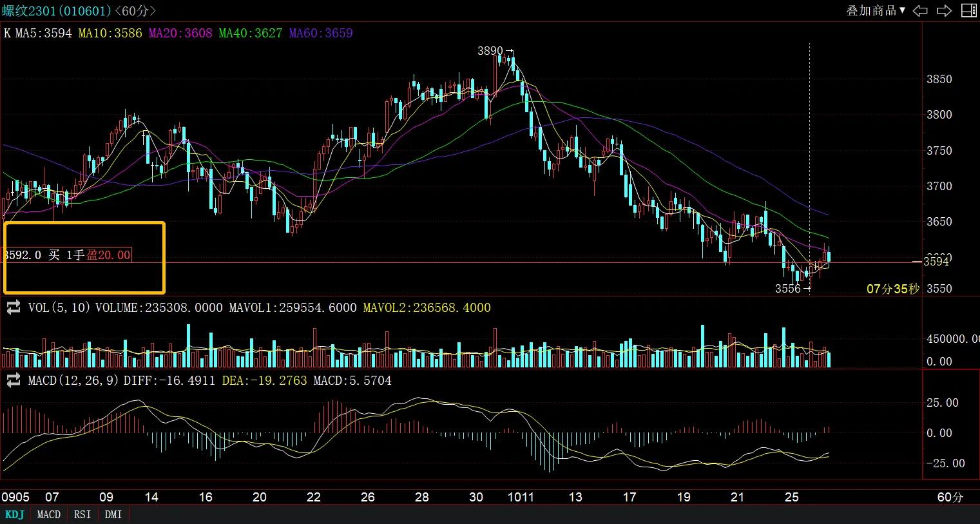Click the MA40:3627 moving average label
The height and width of the screenshot is (524, 980).
coord(251,33)
